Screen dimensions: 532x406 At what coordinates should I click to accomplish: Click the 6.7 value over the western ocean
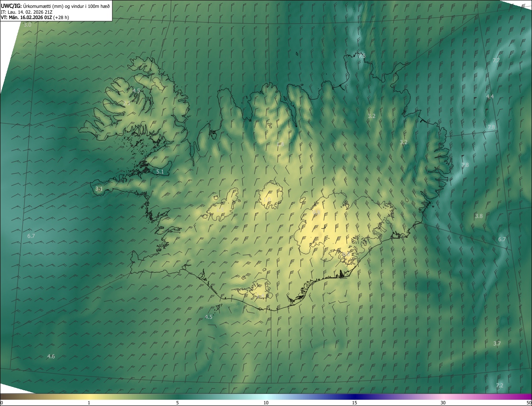click(31, 236)
